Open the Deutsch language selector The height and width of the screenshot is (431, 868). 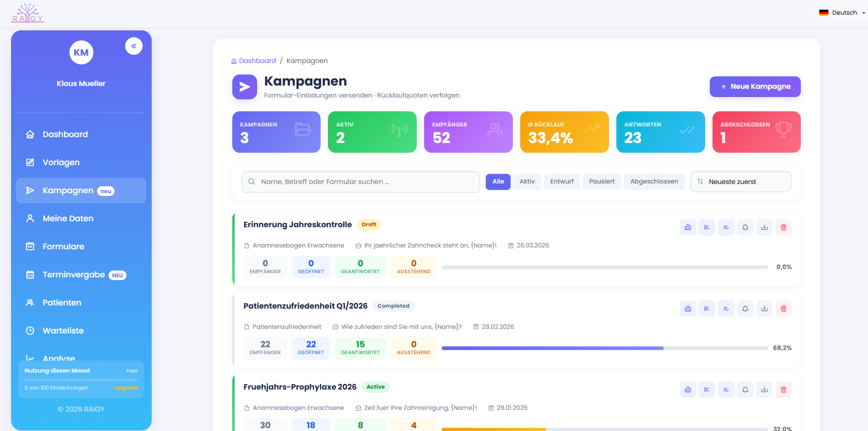point(841,12)
